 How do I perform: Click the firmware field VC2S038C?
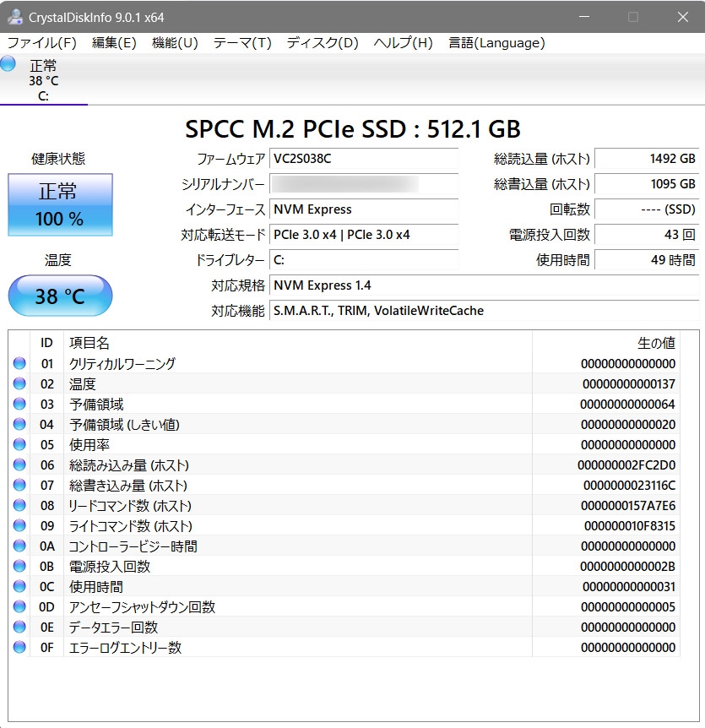pos(364,159)
